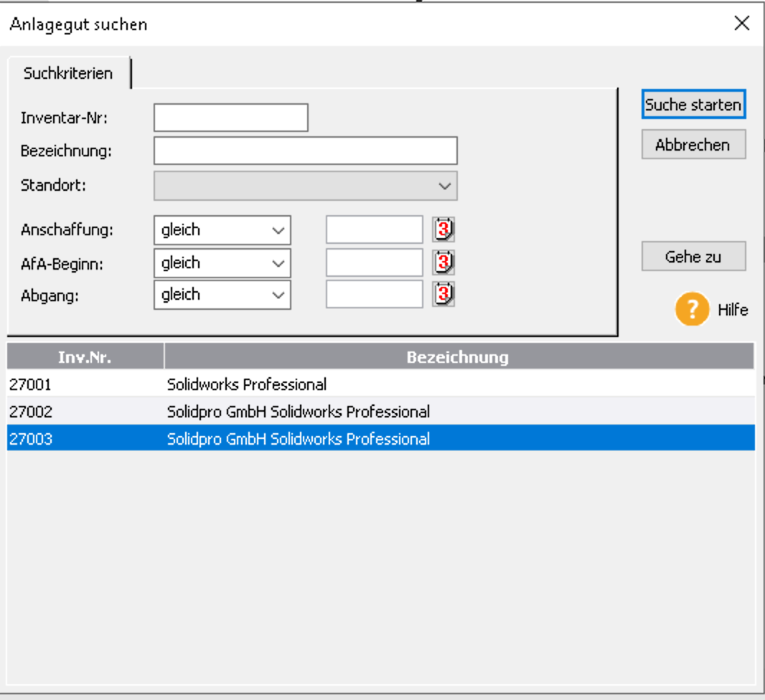
Task: Open the Anschaffung comparison dropdown
Action: (x=222, y=230)
